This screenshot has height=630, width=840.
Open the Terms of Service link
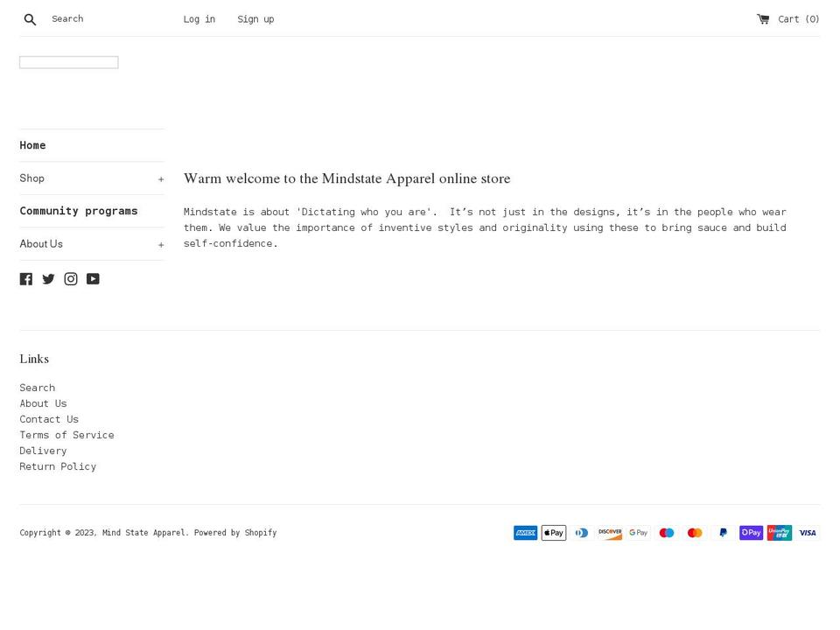(67, 435)
